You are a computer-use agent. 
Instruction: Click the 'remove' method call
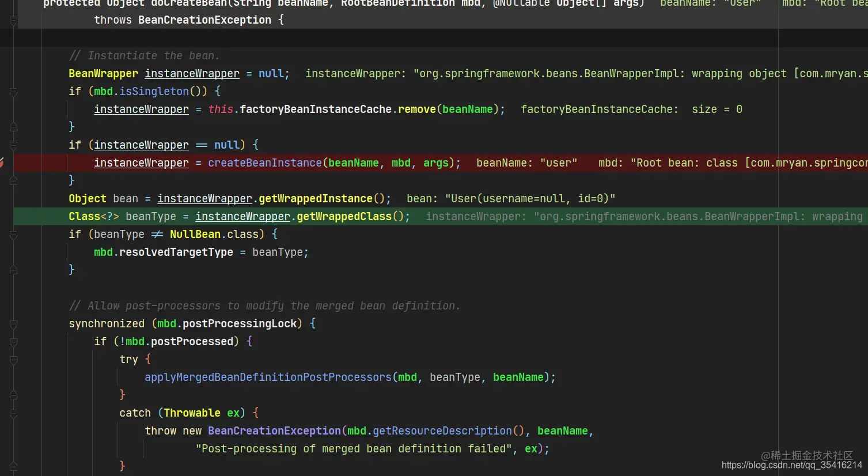[x=417, y=109]
